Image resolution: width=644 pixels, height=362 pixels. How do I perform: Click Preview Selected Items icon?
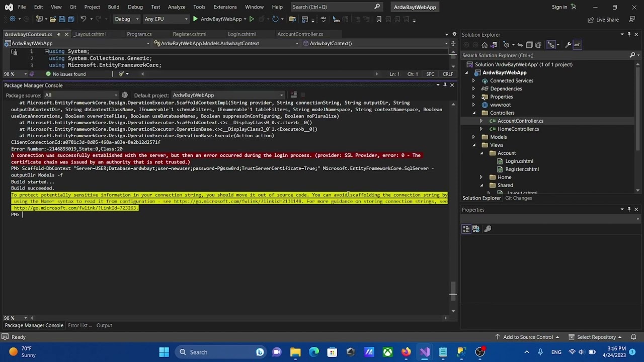pyautogui.click(x=577, y=45)
